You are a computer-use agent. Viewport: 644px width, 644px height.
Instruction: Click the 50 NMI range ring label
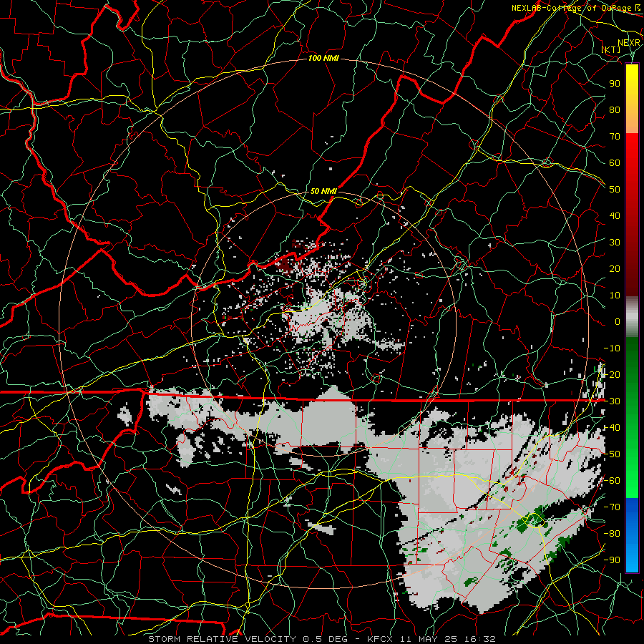click(323, 191)
